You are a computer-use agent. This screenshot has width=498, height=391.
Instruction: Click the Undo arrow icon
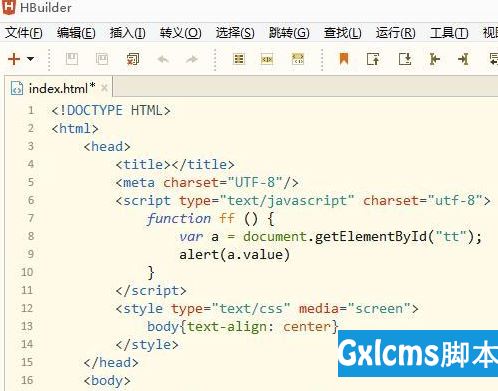(x=163, y=59)
